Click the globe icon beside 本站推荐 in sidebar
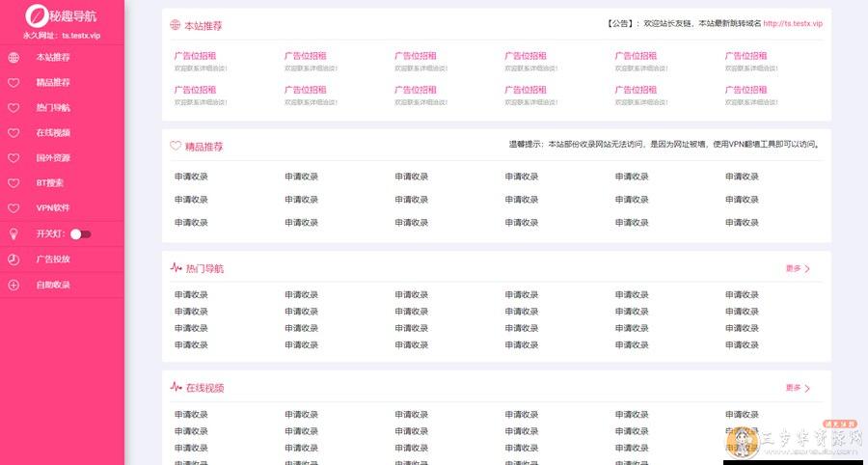868x465 pixels. click(14, 58)
